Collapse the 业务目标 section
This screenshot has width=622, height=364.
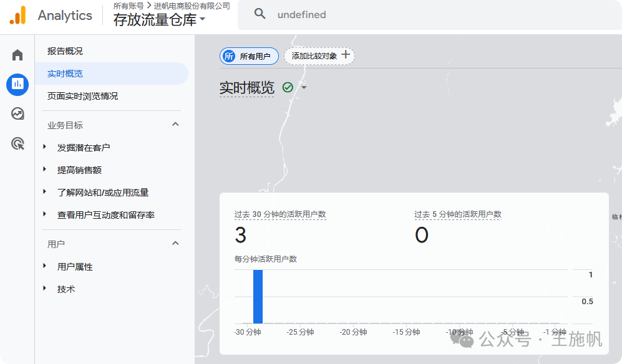point(175,125)
